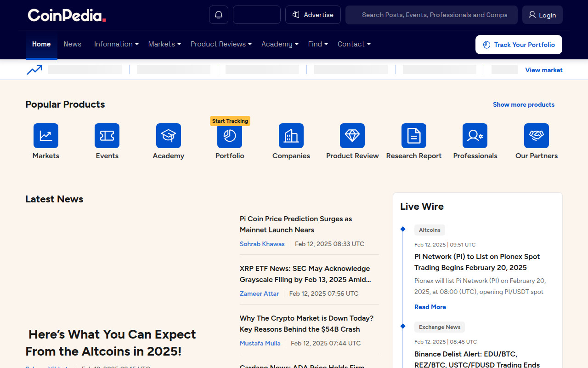Expand the Markets dropdown in navigation
588x368 pixels.
164,44
